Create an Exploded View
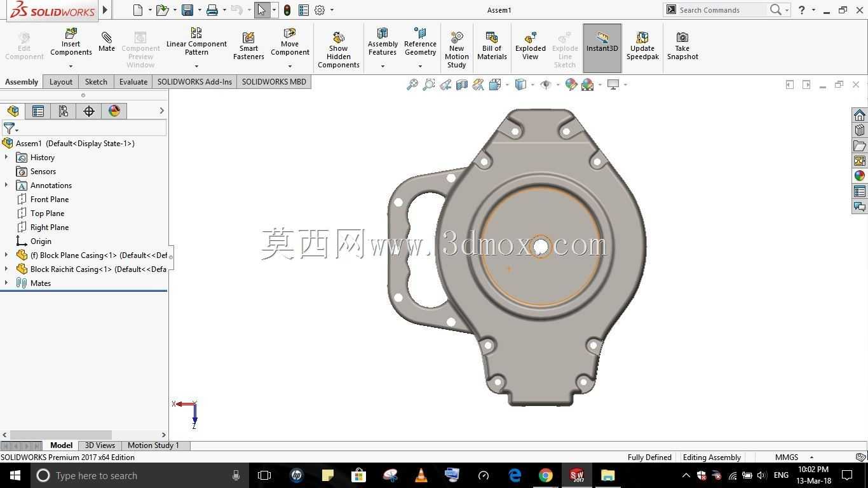Viewport: 868px width, 488px height. [531, 46]
